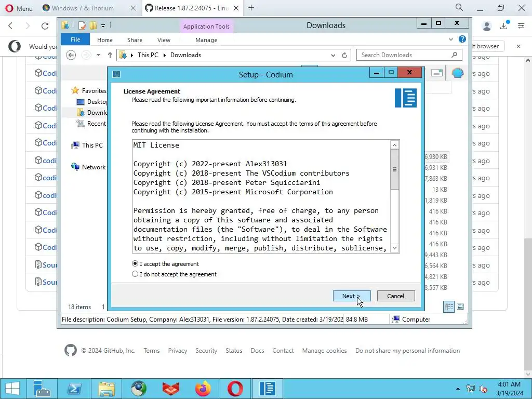
Task: Open the recent locations dropdown arrow
Action: point(98,55)
